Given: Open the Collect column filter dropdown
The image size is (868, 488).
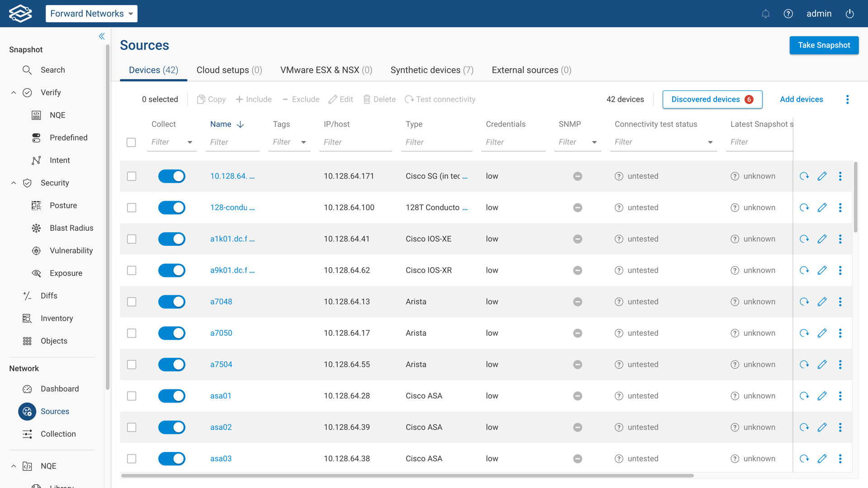Looking at the screenshot, I should click(190, 142).
